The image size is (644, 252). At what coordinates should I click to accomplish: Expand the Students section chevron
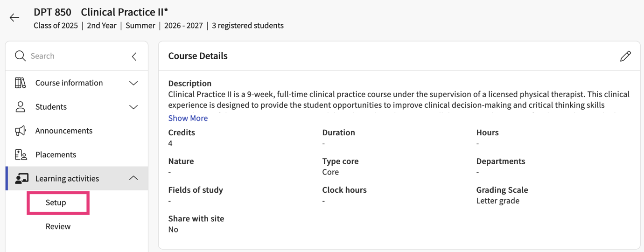(133, 107)
